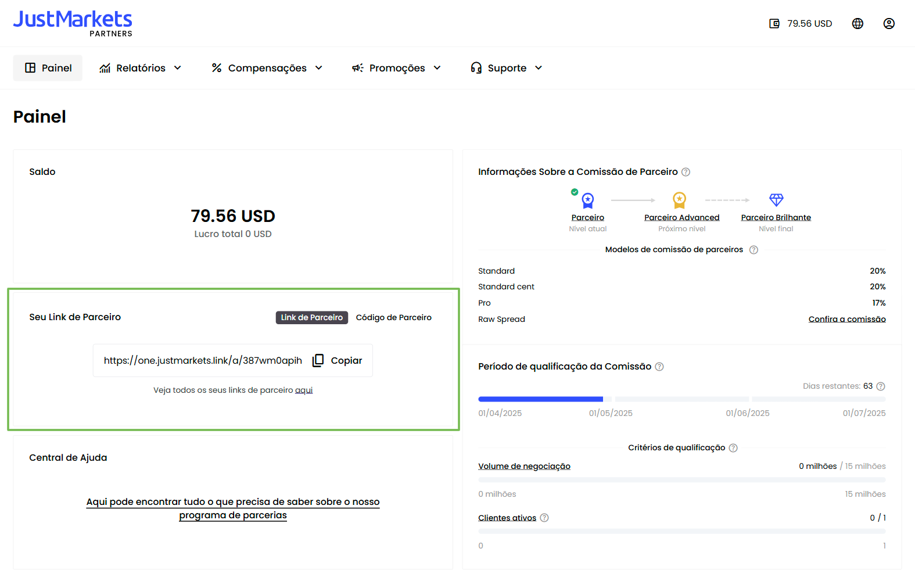Click the Parceiro level badge icon
The width and height of the screenshot is (915, 588).
[587, 200]
